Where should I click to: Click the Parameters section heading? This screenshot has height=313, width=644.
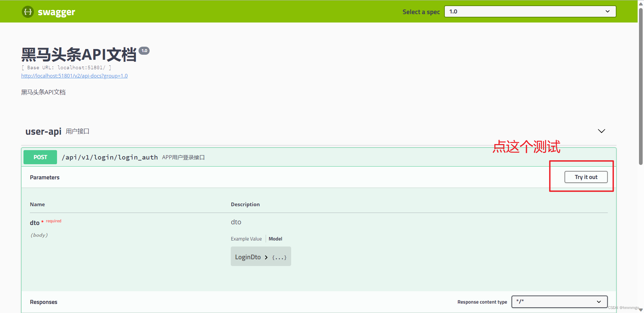click(45, 177)
